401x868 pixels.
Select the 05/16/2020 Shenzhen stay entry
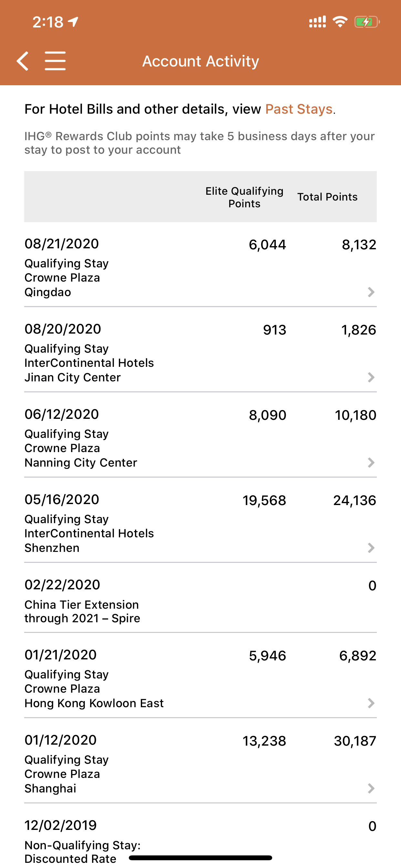coord(200,520)
